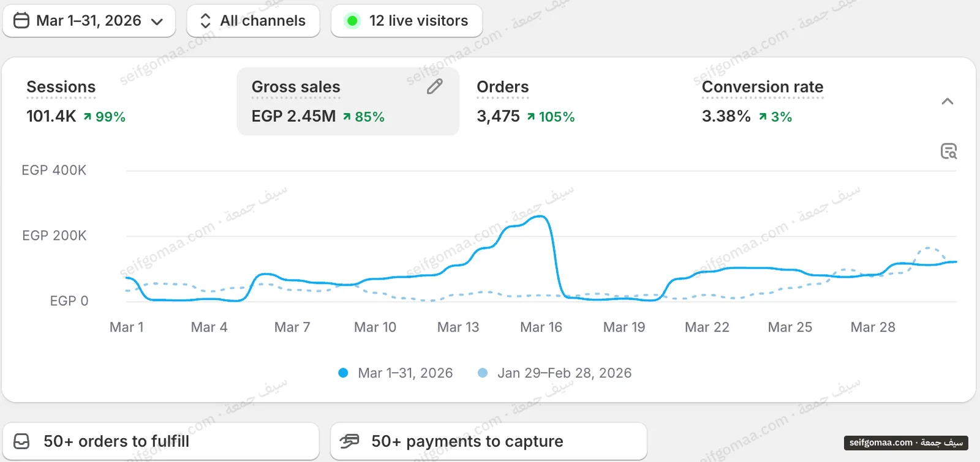Click the up-down arrows icon beside All channels
This screenshot has height=462, width=980.
206,21
